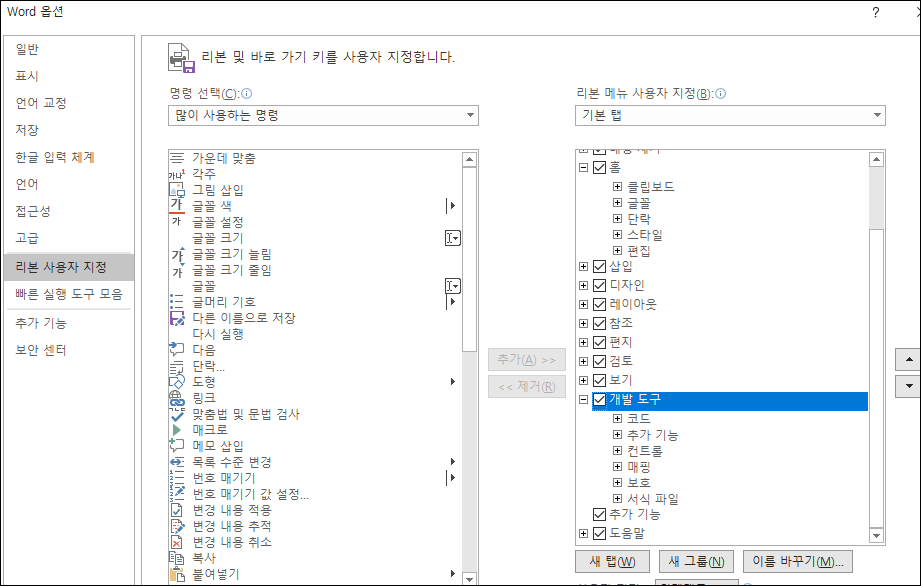
Task: Click the 맞춤법 및 문법 검사 icon
Action: (x=177, y=415)
